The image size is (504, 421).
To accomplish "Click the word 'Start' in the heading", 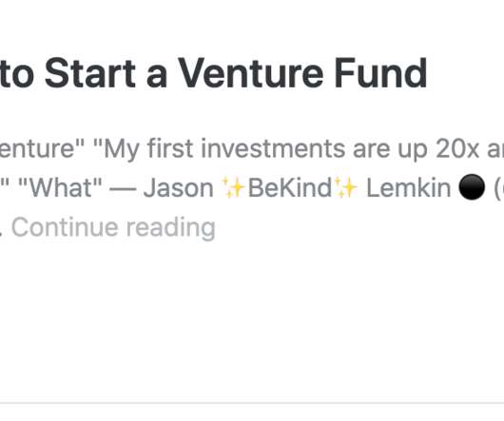I will pos(90,73).
